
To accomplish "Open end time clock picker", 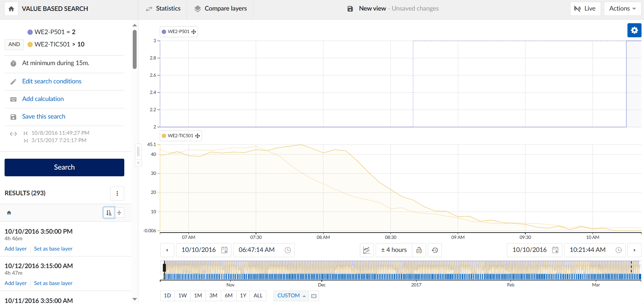I will tap(619, 250).
